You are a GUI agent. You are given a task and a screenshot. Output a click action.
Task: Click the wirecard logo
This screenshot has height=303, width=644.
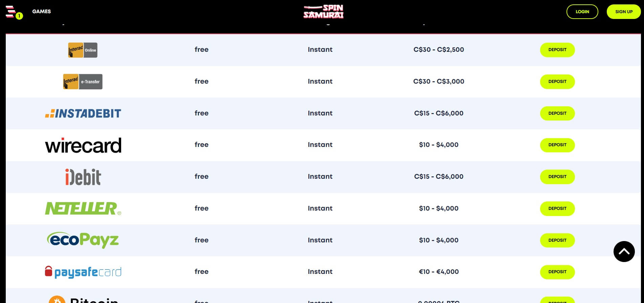pos(83,145)
